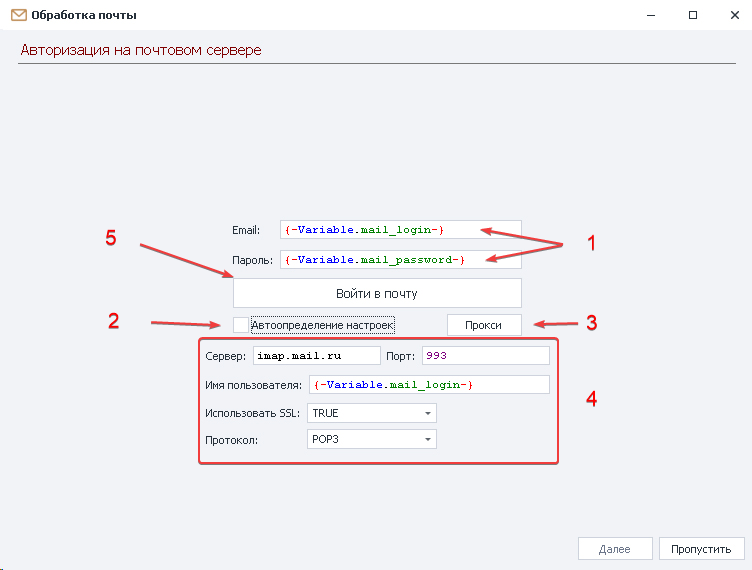Enable the Автоопределение настроек checkbox
Screen dimensions: 752x570
pyautogui.click(x=240, y=324)
